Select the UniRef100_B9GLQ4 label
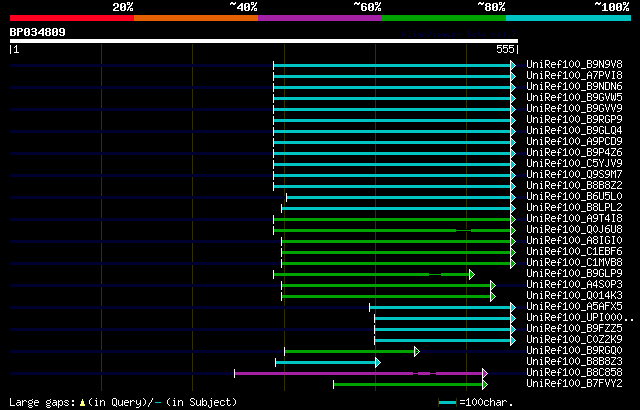Viewport: 640px width, 410px height. pos(574,131)
